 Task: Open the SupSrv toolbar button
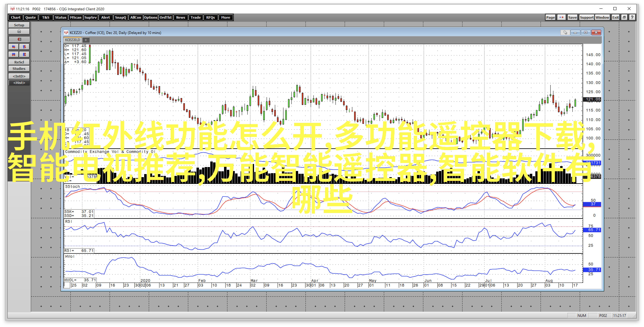90,17
